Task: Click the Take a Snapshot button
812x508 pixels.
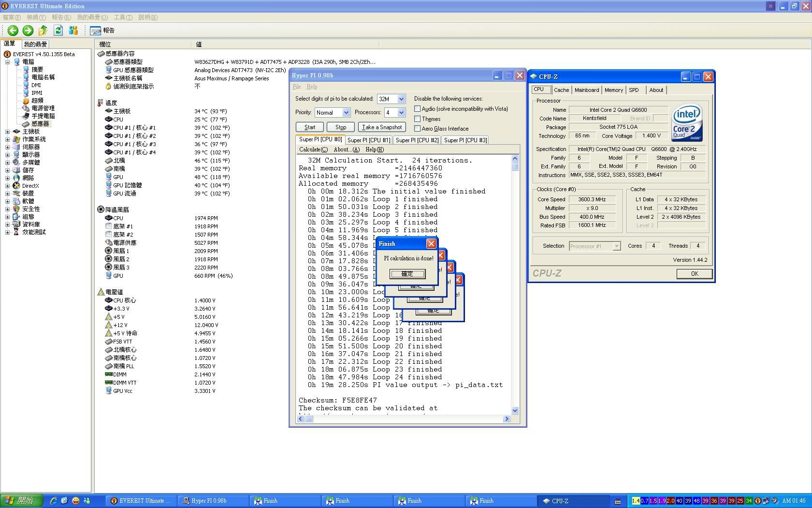Action: point(382,127)
